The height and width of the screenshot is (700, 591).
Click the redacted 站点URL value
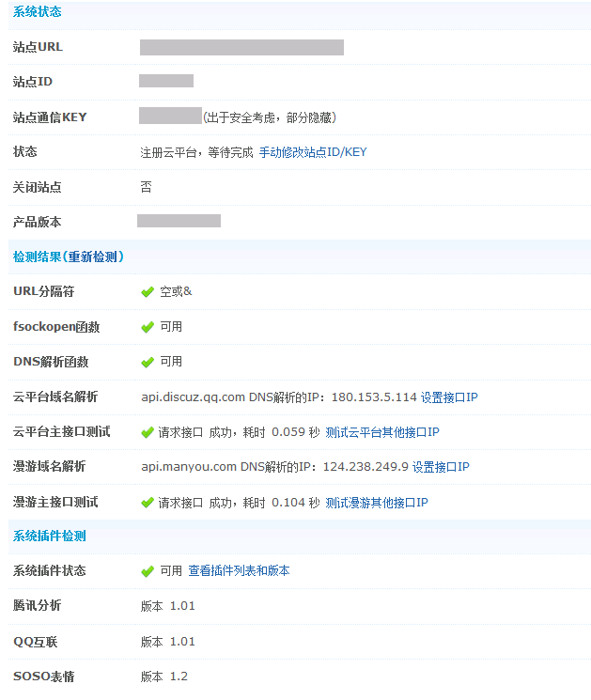pos(241,47)
